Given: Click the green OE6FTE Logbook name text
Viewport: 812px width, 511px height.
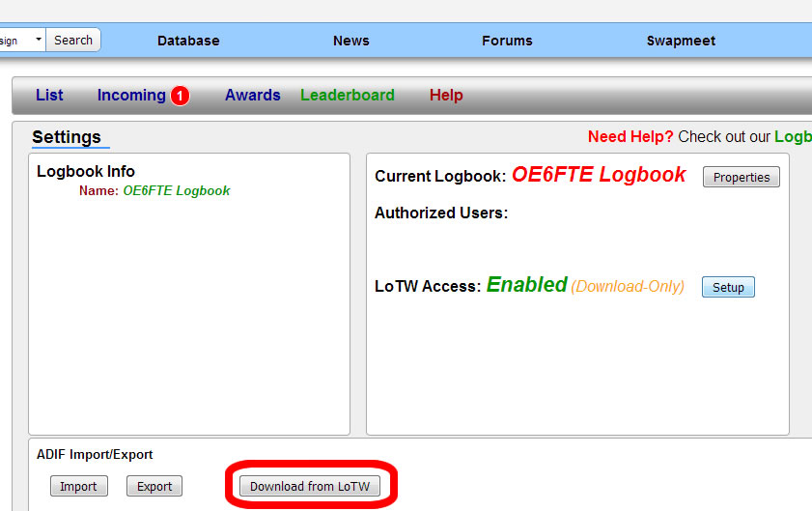Looking at the screenshot, I should click(177, 190).
